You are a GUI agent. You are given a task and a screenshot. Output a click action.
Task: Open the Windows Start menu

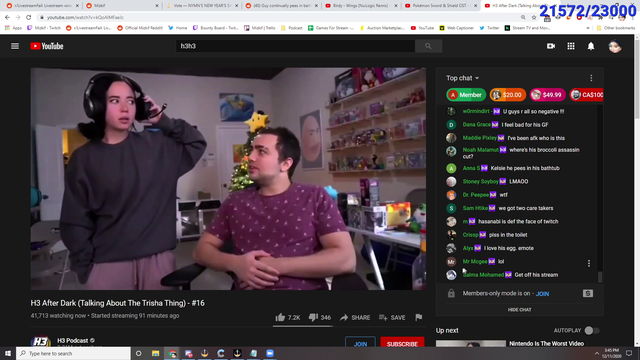click(x=8, y=353)
